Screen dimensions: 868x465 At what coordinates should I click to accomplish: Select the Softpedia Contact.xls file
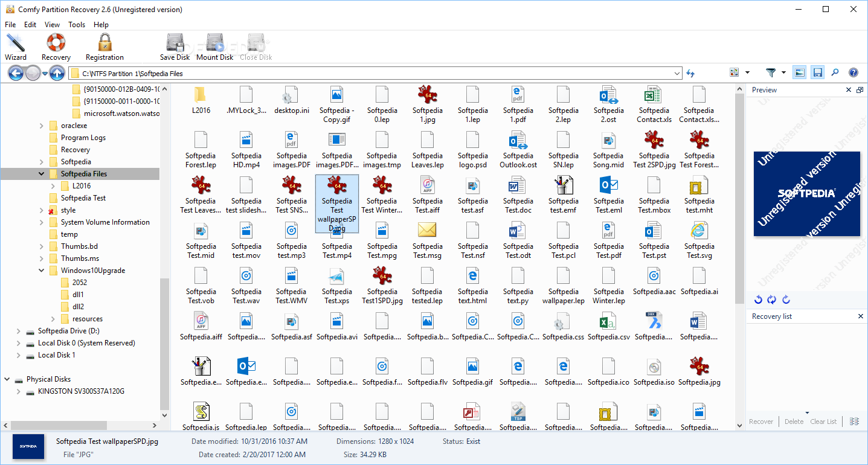654,104
